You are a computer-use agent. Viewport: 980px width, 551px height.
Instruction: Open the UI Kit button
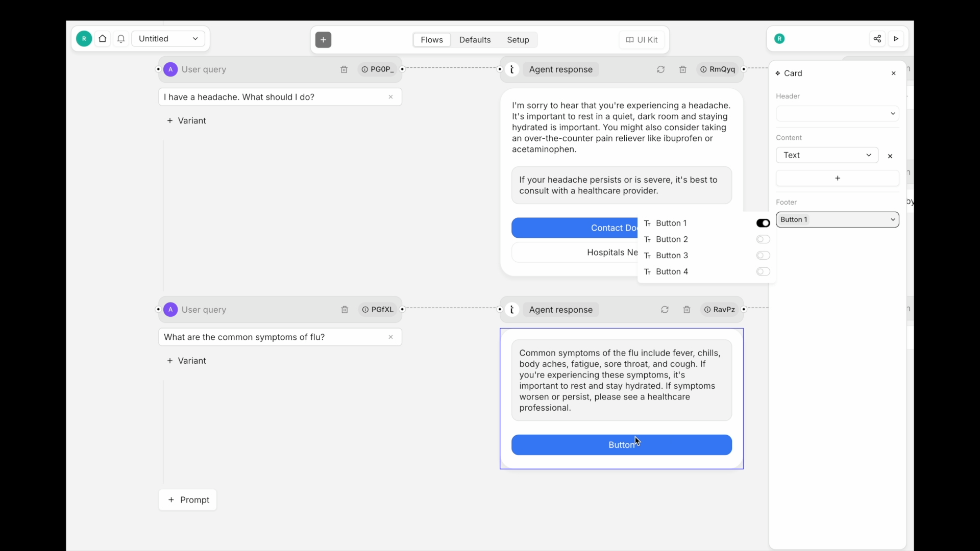(x=642, y=40)
